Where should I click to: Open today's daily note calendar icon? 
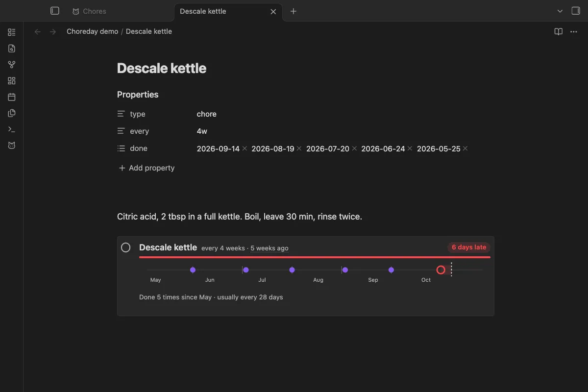click(x=12, y=97)
